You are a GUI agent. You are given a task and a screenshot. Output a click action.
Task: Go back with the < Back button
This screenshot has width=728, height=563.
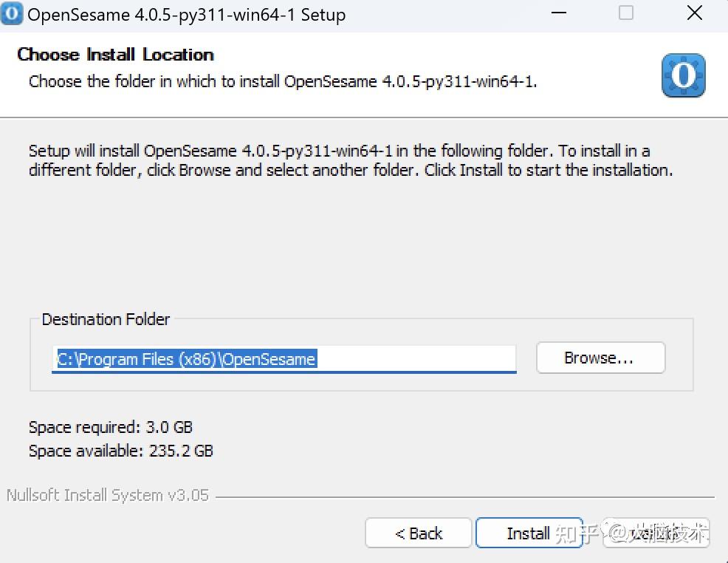point(419,533)
